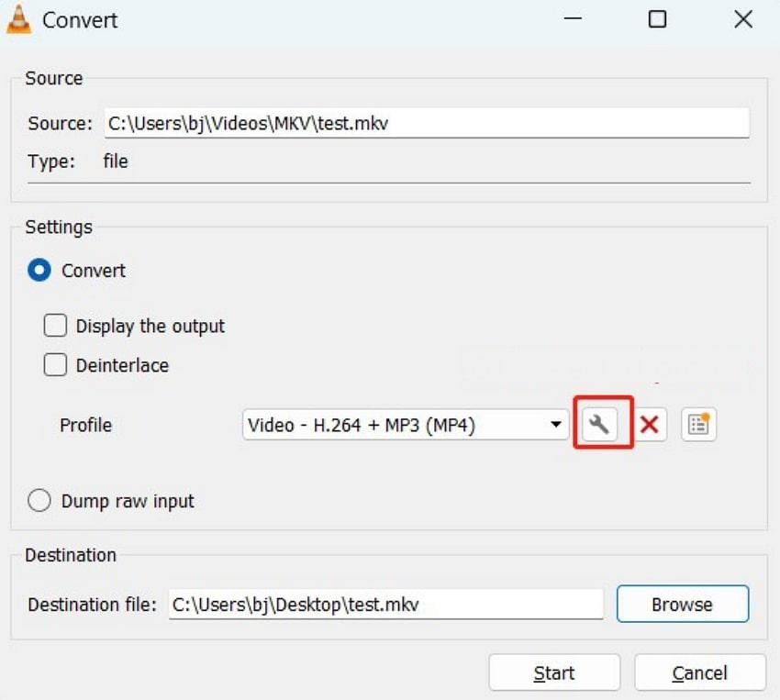Cancel the Convert dialog
The height and width of the screenshot is (700, 780).
click(699, 672)
